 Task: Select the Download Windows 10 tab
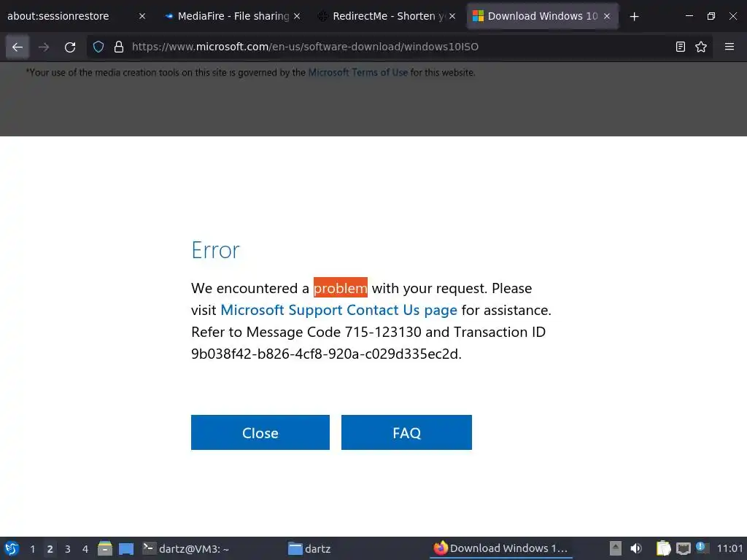pyautogui.click(x=542, y=16)
